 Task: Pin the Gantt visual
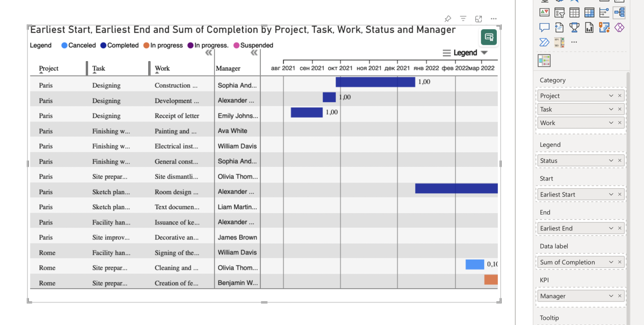448,19
